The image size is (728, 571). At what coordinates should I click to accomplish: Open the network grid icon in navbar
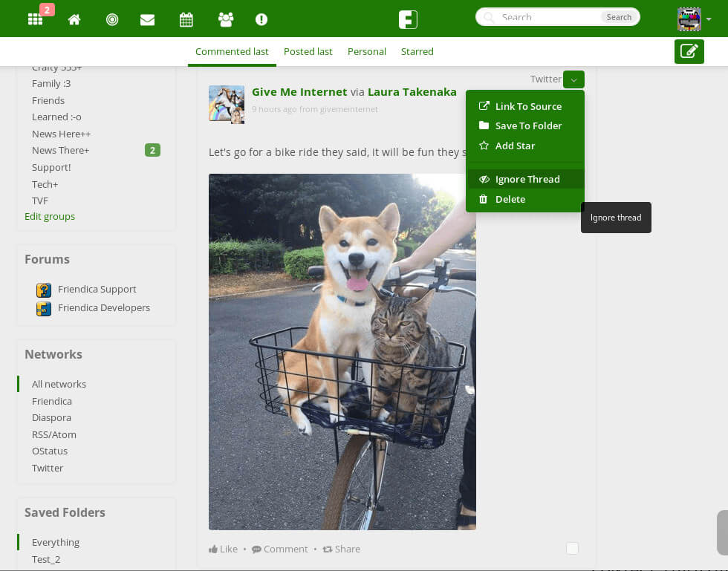click(x=35, y=19)
